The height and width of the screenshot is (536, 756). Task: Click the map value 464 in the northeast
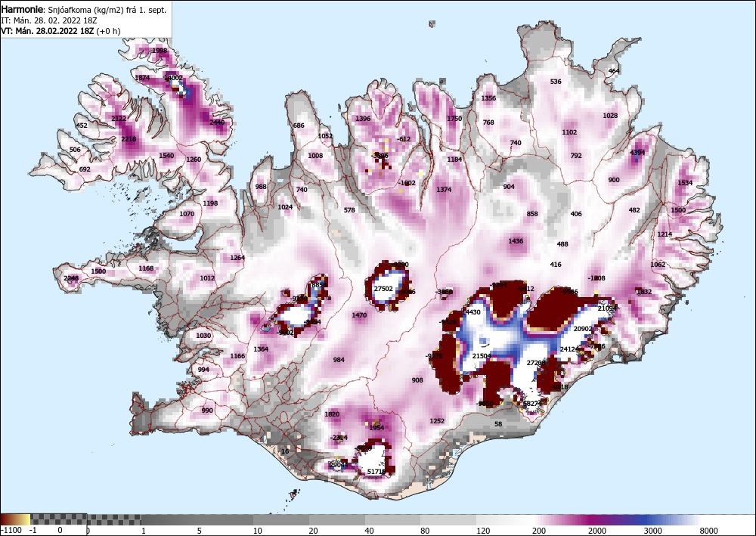click(614, 71)
